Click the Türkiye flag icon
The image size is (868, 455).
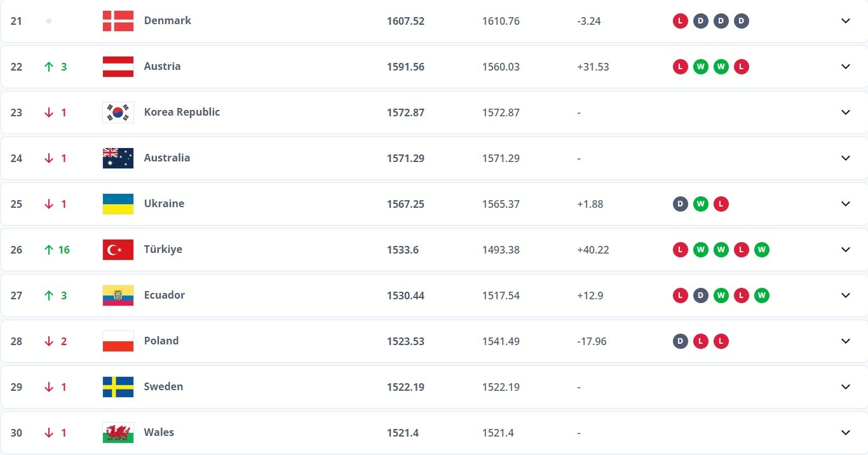tap(118, 250)
